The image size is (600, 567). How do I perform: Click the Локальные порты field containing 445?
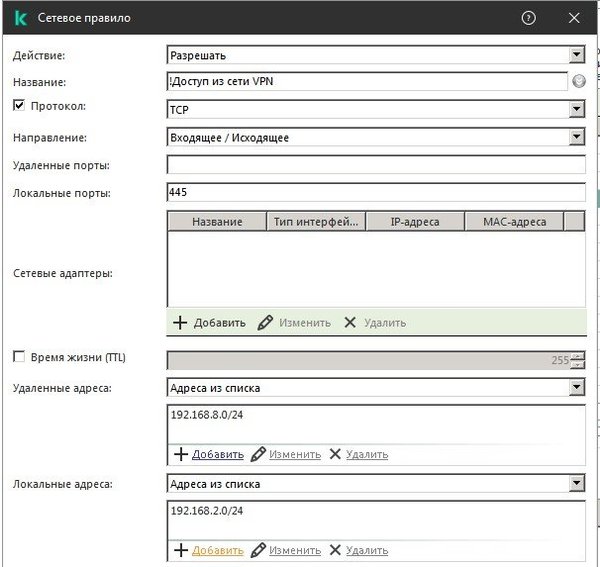click(x=375, y=193)
